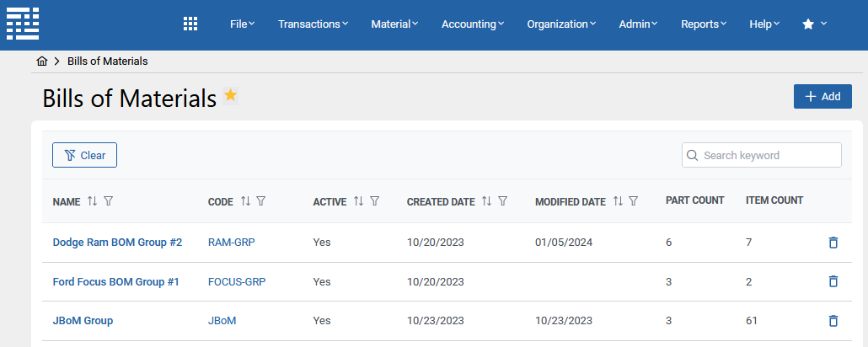Delete the Ford Focus BOM Group #1 row
868x347 pixels.
click(x=833, y=281)
